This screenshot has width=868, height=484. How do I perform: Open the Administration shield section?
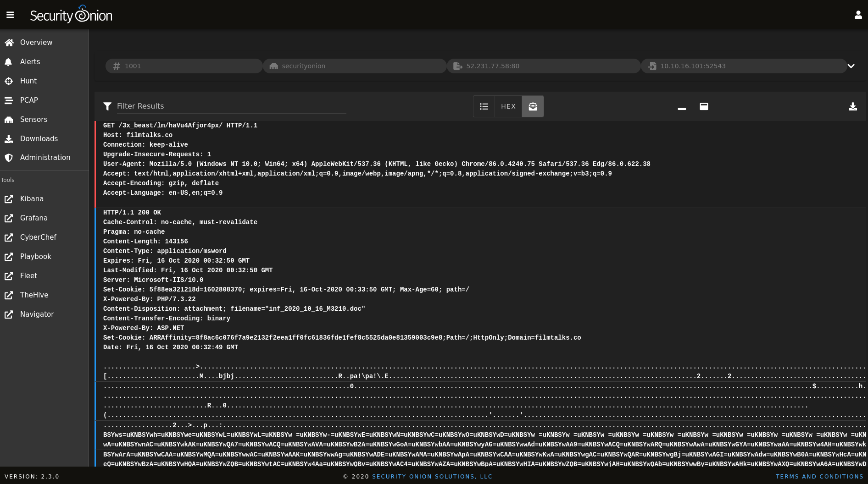tap(45, 157)
